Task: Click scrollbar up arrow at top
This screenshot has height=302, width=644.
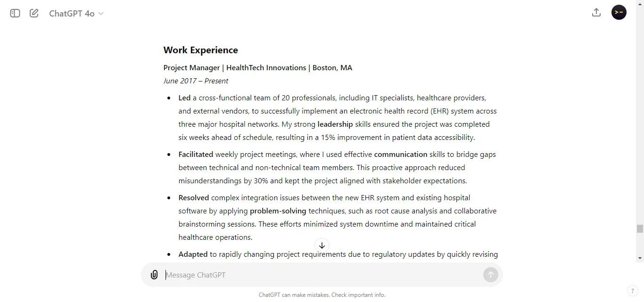Action: tap(640, 4)
